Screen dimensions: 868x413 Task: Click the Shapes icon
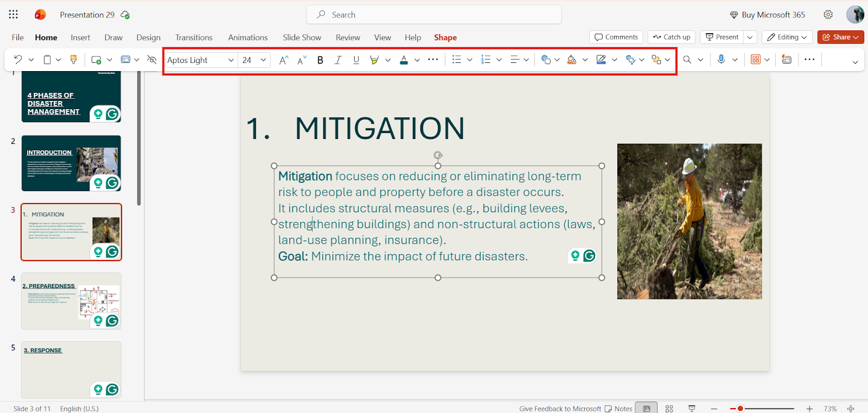pos(546,60)
